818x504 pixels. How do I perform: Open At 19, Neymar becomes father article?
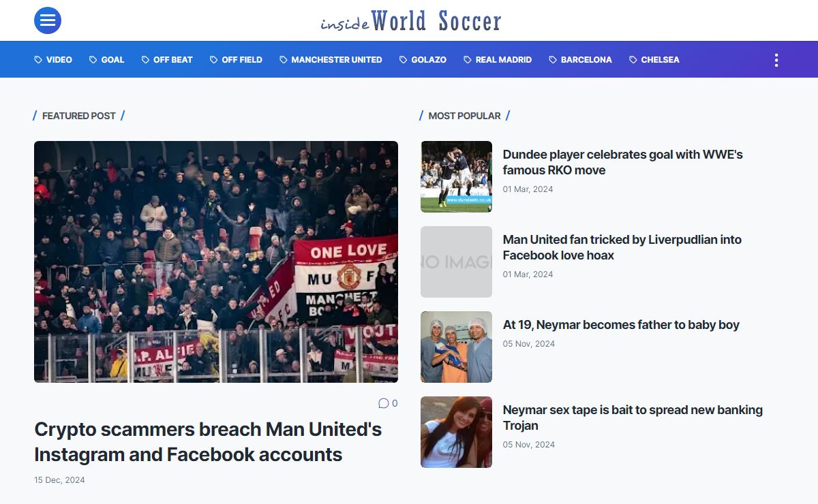621,325
